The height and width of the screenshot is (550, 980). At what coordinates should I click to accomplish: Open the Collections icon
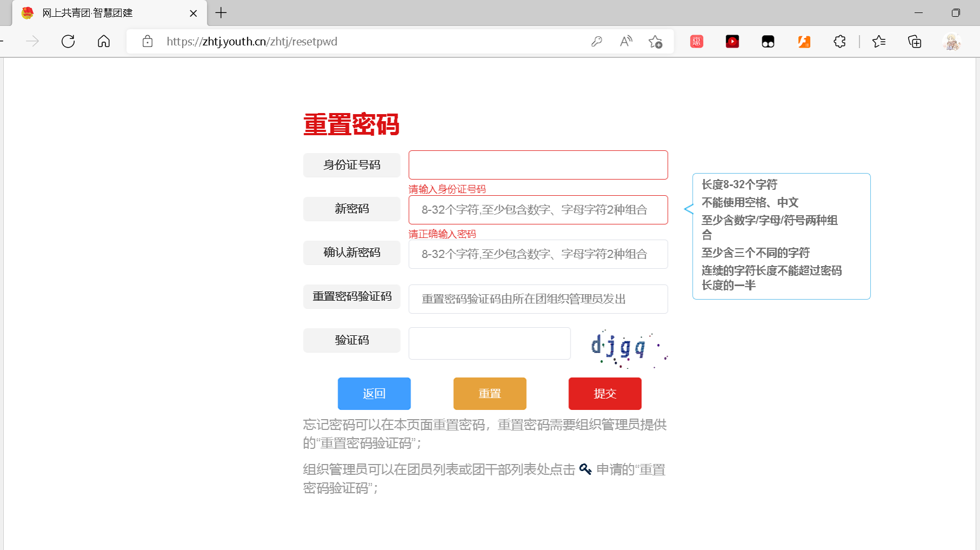tap(915, 42)
